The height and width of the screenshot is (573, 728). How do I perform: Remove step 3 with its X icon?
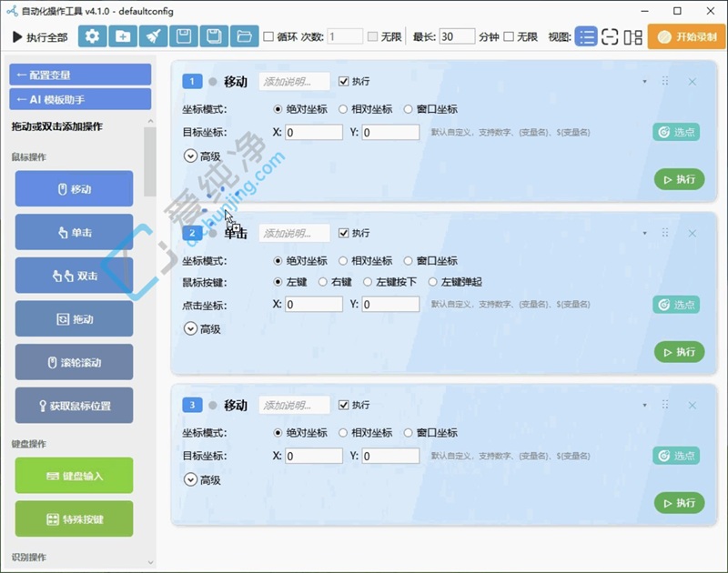pyautogui.click(x=693, y=405)
